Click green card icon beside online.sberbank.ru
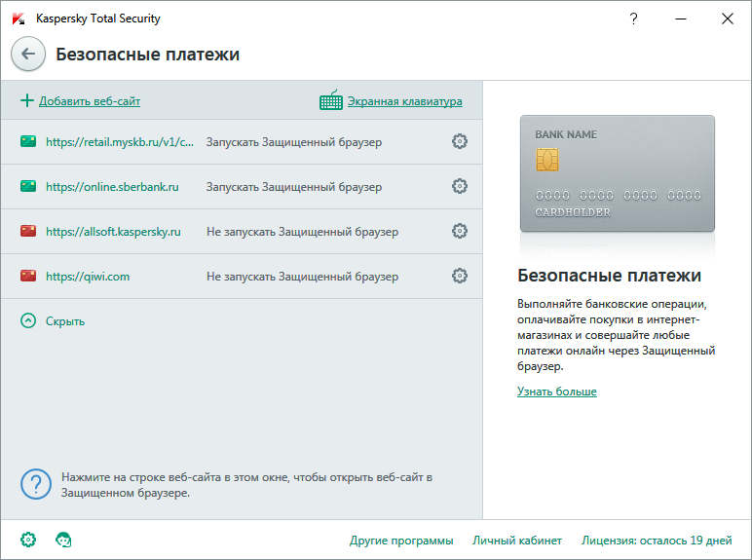Viewport: 752px width, 560px height. point(28,186)
